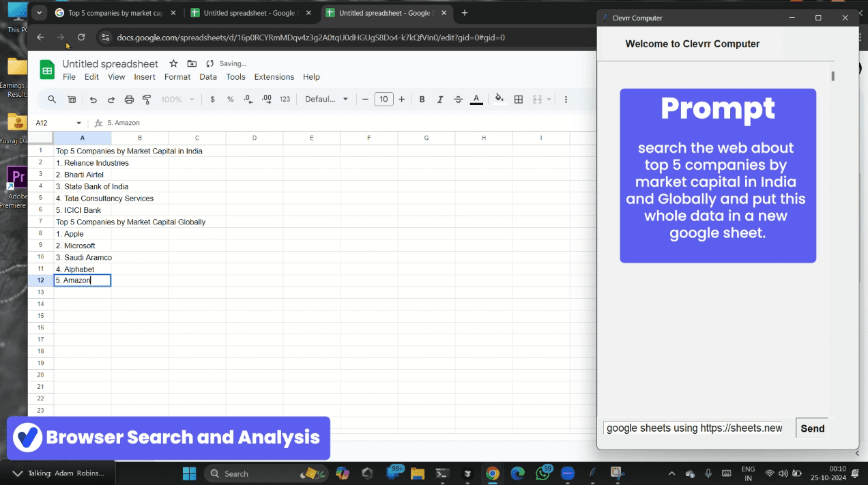The width and height of the screenshot is (868, 485).
Task: Open the text color picker
Action: click(x=476, y=100)
